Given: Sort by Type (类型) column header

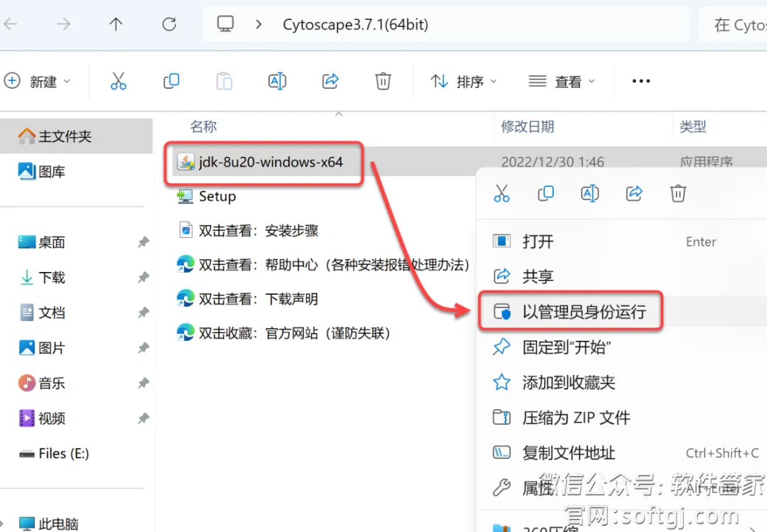Looking at the screenshot, I should (x=692, y=126).
